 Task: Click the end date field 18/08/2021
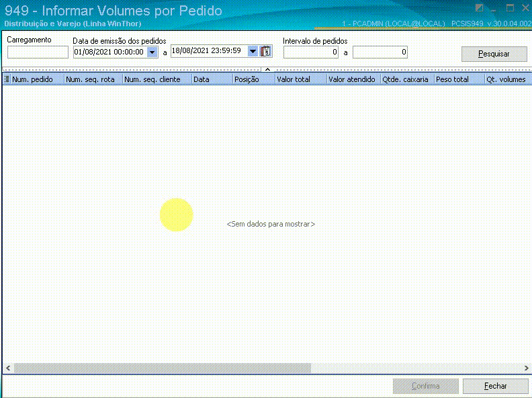(209, 51)
